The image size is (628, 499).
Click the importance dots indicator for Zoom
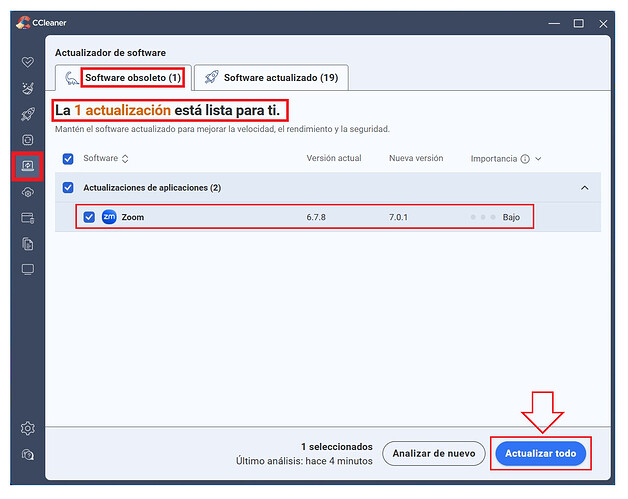point(483,217)
